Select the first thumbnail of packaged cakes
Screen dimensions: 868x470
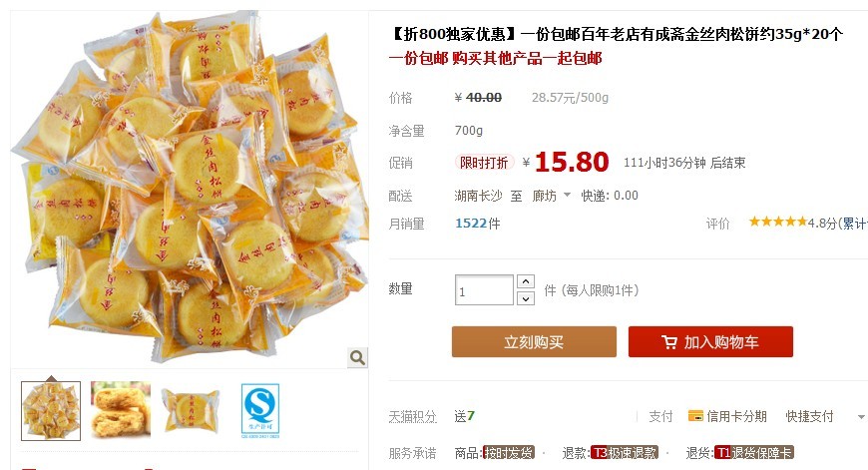point(51,411)
